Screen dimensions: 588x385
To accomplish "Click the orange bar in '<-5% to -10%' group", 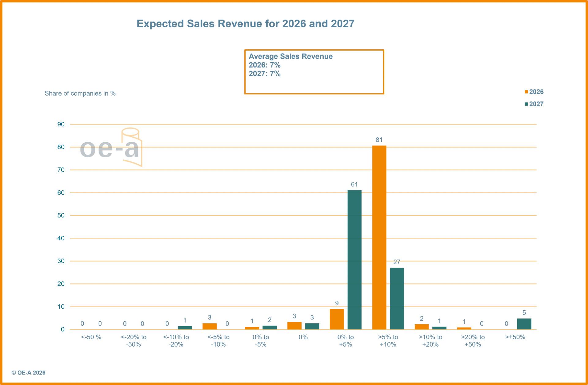I will point(209,326).
